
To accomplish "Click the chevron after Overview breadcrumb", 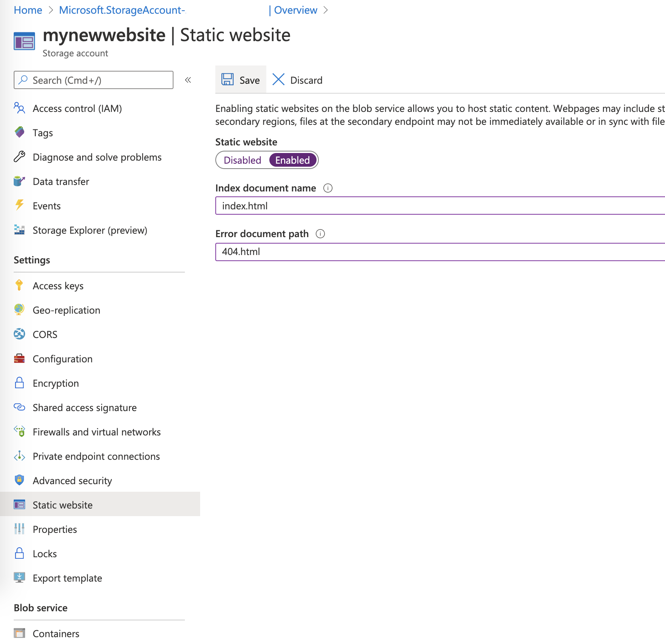I will [x=326, y=10].
